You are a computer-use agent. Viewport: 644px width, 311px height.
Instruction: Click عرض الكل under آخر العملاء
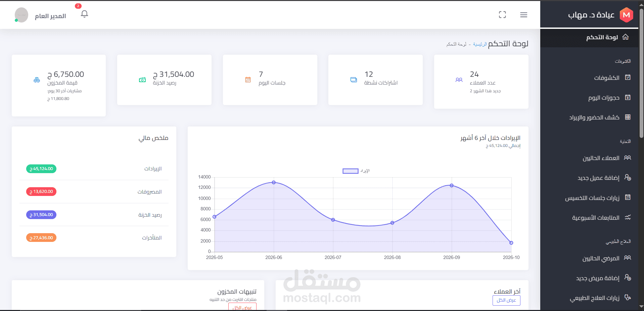(506, 300)
